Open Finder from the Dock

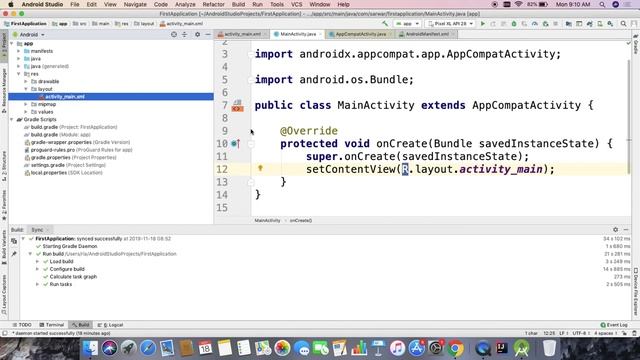90,348
